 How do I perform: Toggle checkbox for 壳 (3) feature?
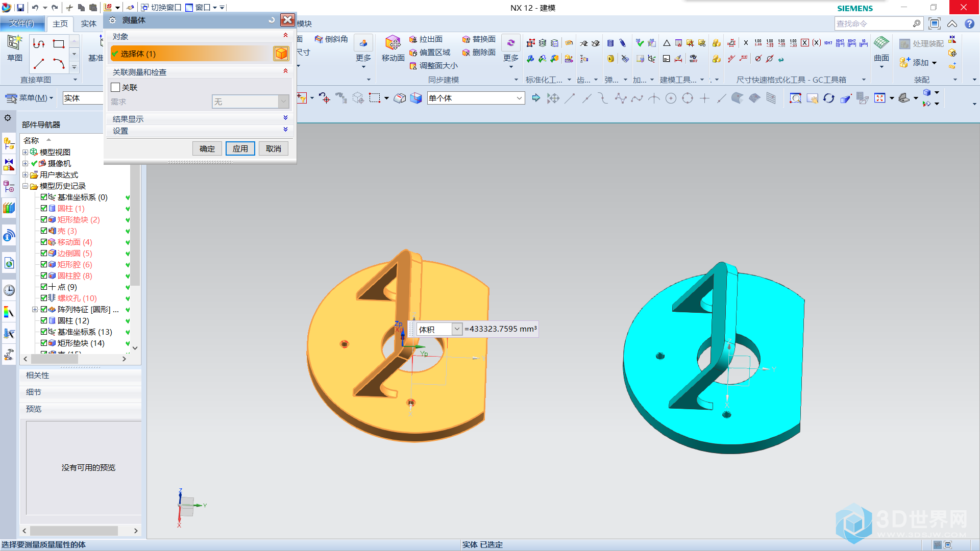tap(44, 231)
